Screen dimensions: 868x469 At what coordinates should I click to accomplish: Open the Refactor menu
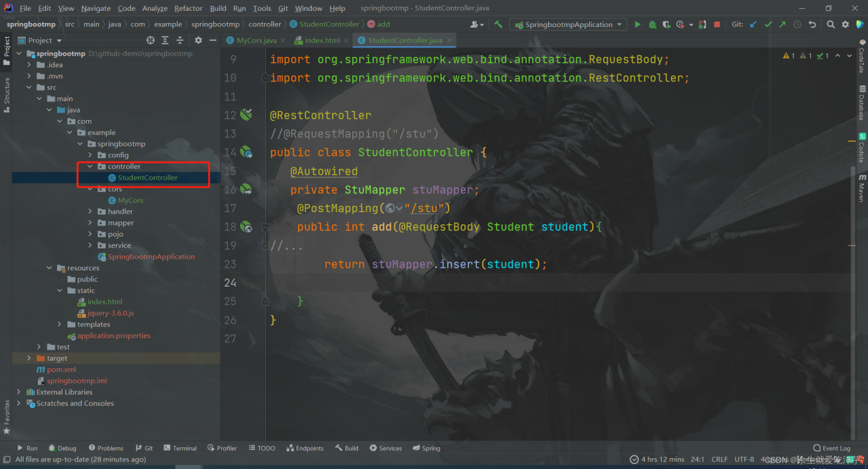pyautogui.click(x=188, y=8)
